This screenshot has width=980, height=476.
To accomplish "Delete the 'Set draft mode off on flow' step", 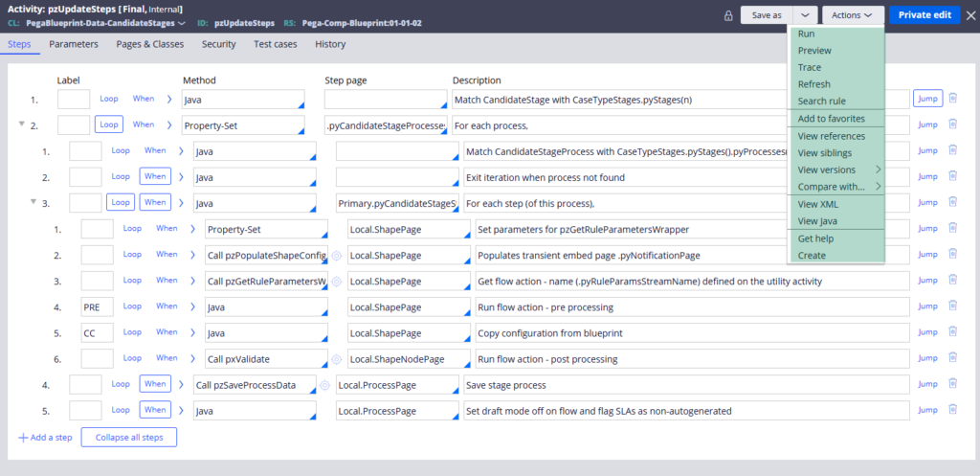I will pos(952,410).
